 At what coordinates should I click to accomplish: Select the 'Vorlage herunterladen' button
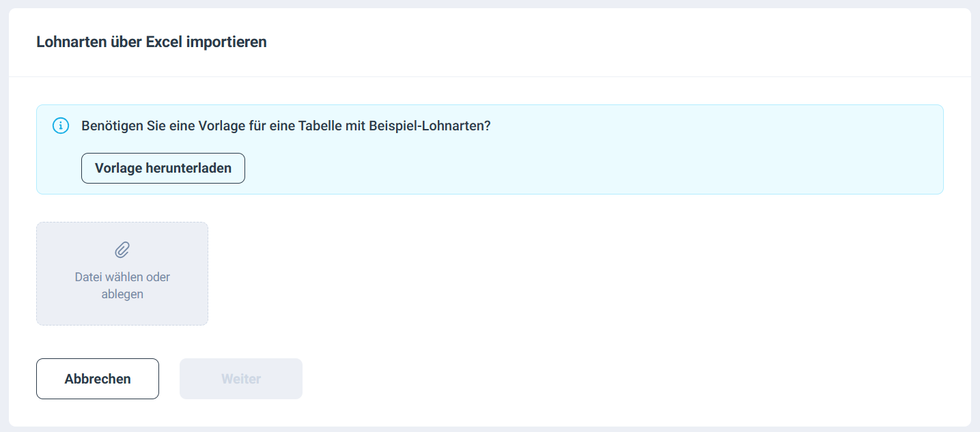click(x=163, y=168)
